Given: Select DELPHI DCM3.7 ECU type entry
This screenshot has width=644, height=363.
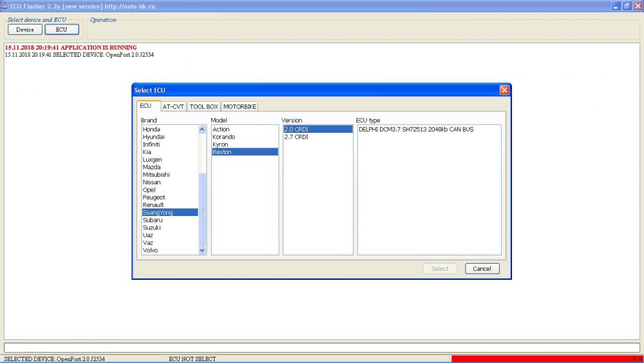Looking at the screenshot, I should 415,130.
